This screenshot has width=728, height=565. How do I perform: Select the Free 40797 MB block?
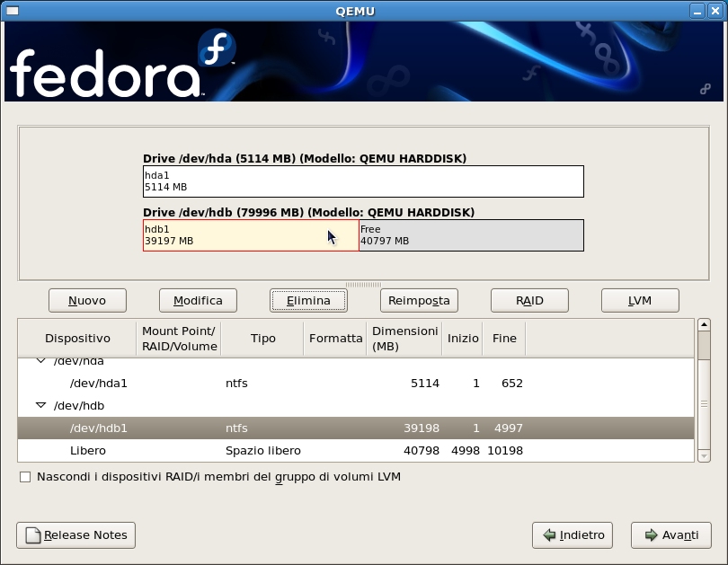click(471, 235)
